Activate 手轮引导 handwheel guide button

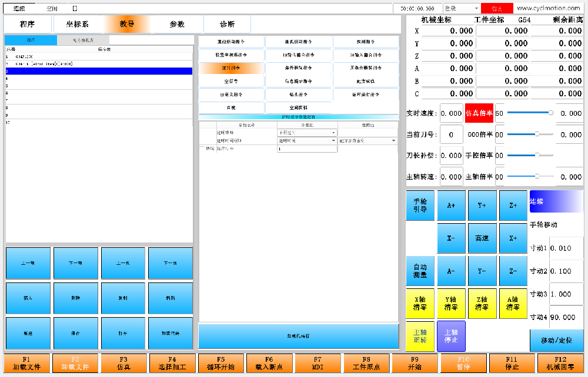click(x=420, y=205)
